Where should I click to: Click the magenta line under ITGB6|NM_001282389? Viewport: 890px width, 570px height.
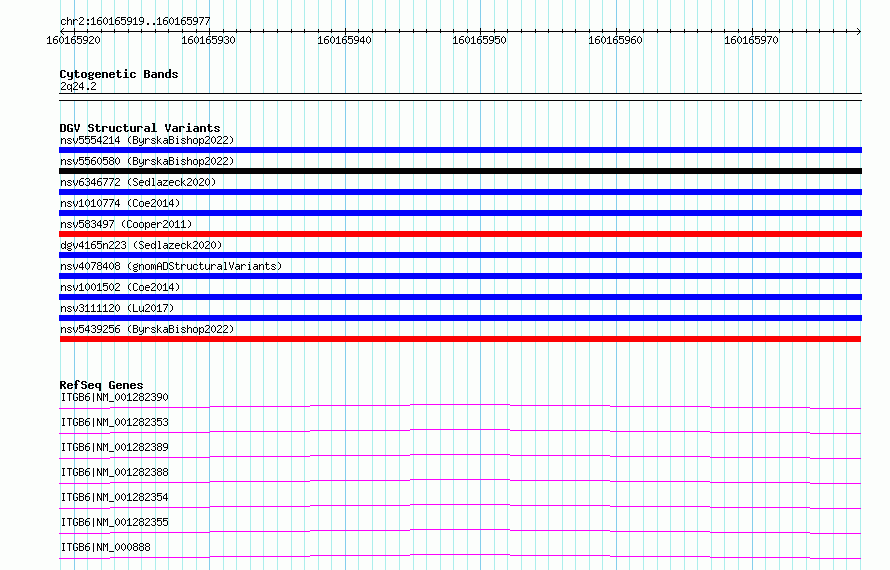click(x=460, y=456)
